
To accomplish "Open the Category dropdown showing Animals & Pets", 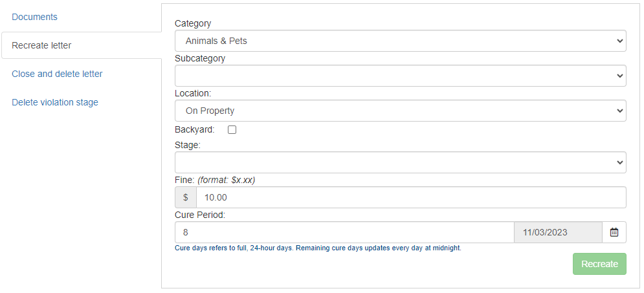I will [401, 41].
